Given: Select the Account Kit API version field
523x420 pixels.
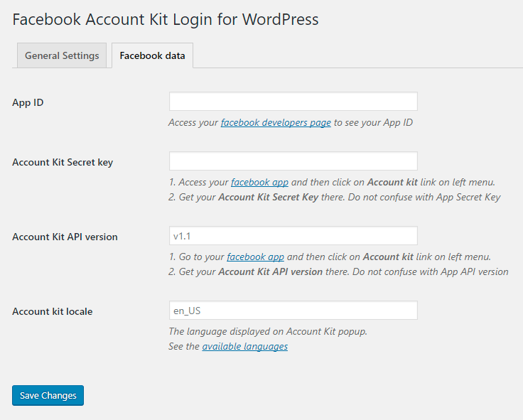Looking at the screenshot, I should 293,236.
